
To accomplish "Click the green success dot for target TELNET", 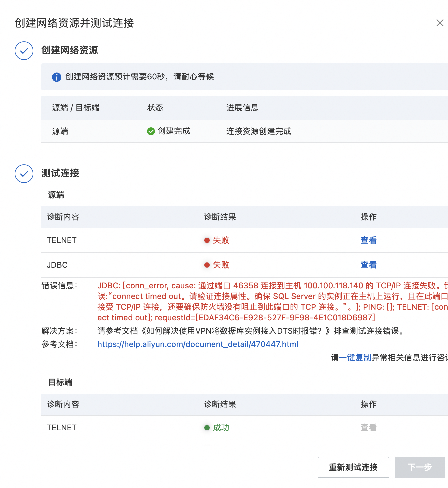I will click(207, 428).
